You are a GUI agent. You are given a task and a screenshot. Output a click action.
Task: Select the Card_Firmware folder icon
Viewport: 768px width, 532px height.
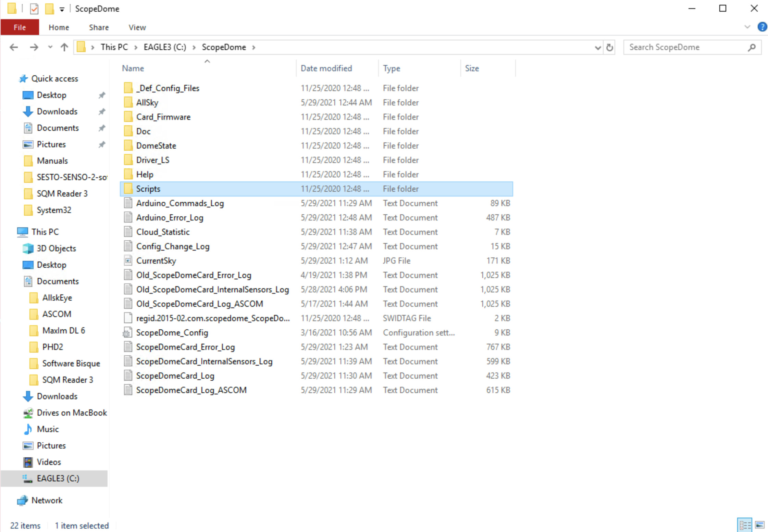128,117
